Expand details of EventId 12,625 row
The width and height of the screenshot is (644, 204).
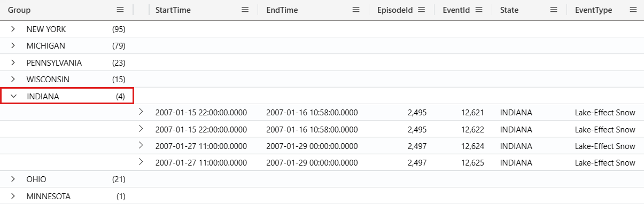(141, 162)
